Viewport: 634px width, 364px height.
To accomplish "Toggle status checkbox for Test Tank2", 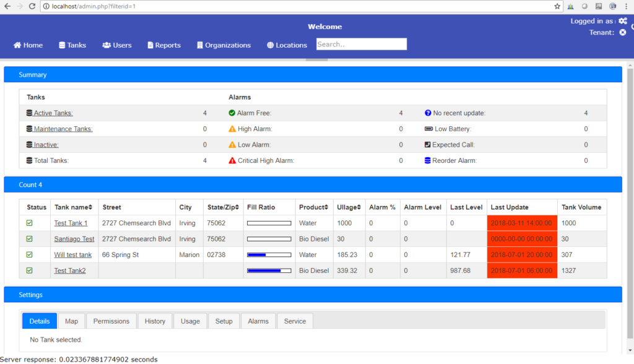I will 30,270.
